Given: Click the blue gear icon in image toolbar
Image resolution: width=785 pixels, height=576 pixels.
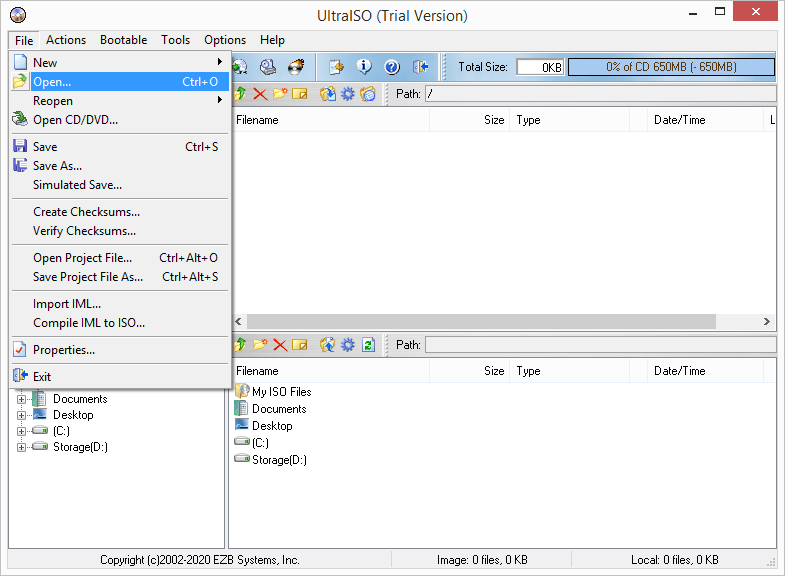Looking at the screenshot, I should pos(347,94).
